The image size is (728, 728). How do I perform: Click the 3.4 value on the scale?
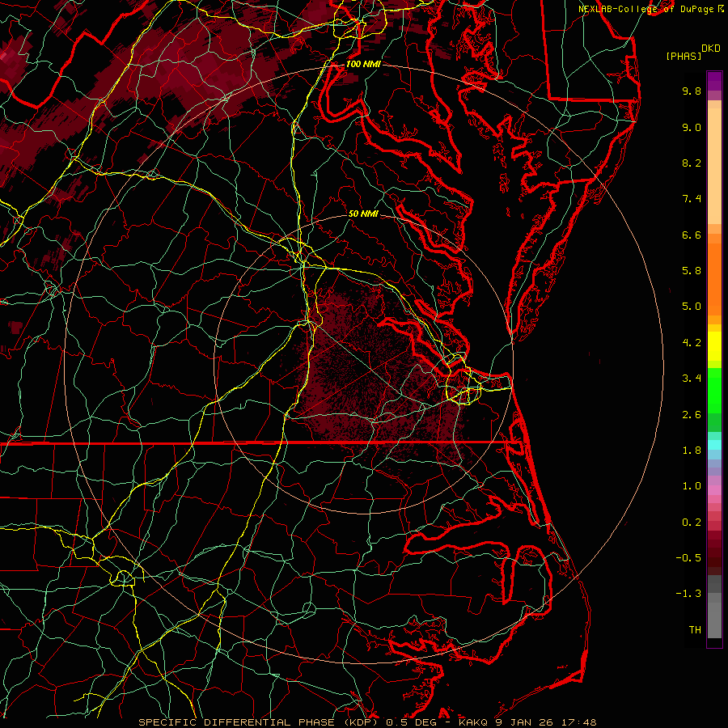pos(692,379)
